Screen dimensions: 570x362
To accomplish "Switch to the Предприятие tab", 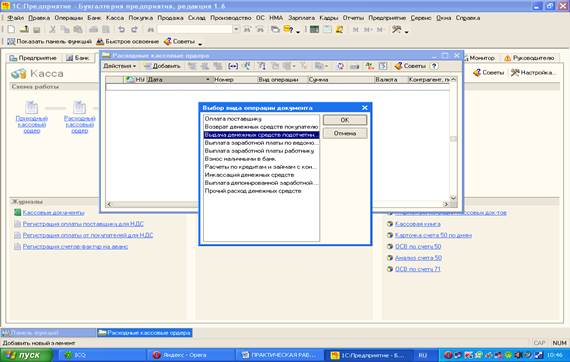I will [x=33, y=58].
